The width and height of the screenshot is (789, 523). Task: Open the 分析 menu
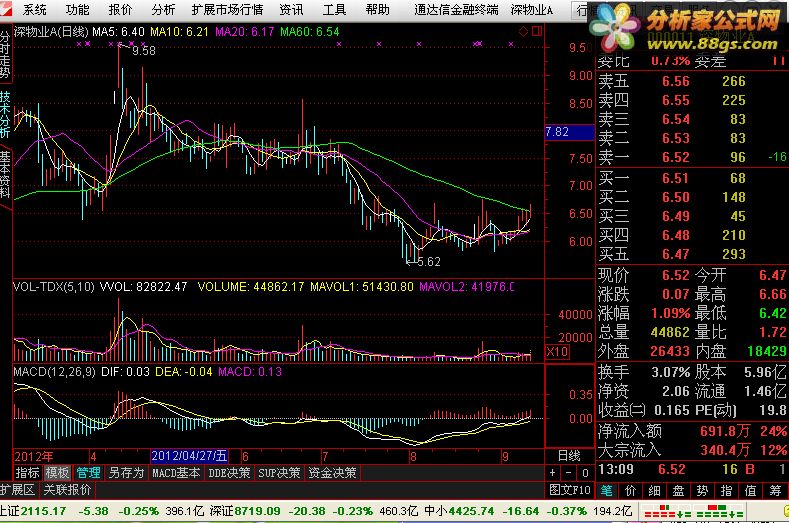click(163, 10)
